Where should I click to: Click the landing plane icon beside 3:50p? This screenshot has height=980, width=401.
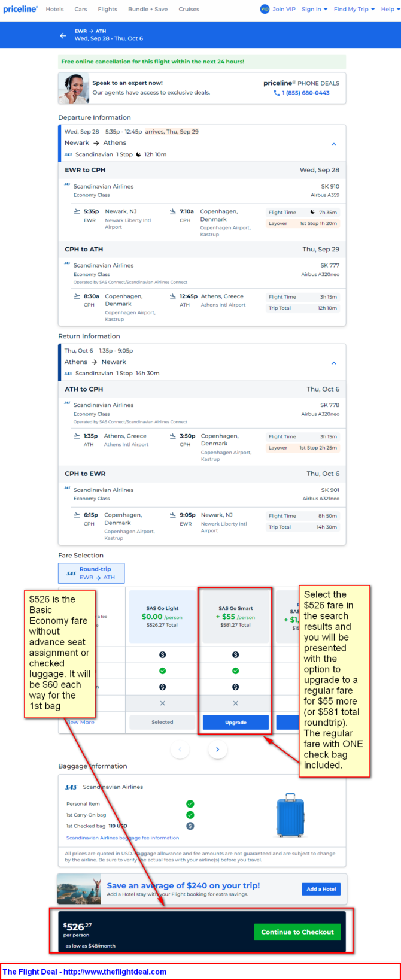[173, 436]
